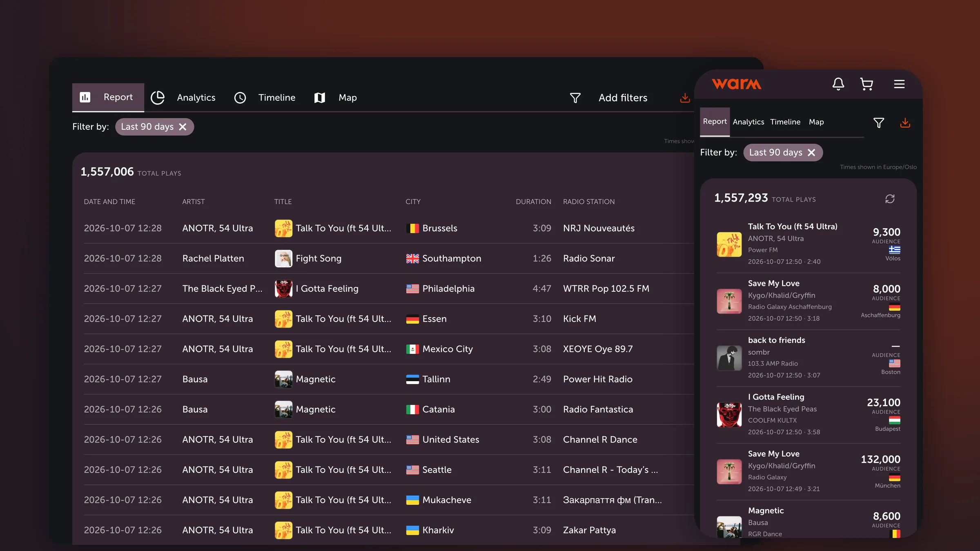Open the hamburger menu in mobile panel

click(x=899, y=84)
